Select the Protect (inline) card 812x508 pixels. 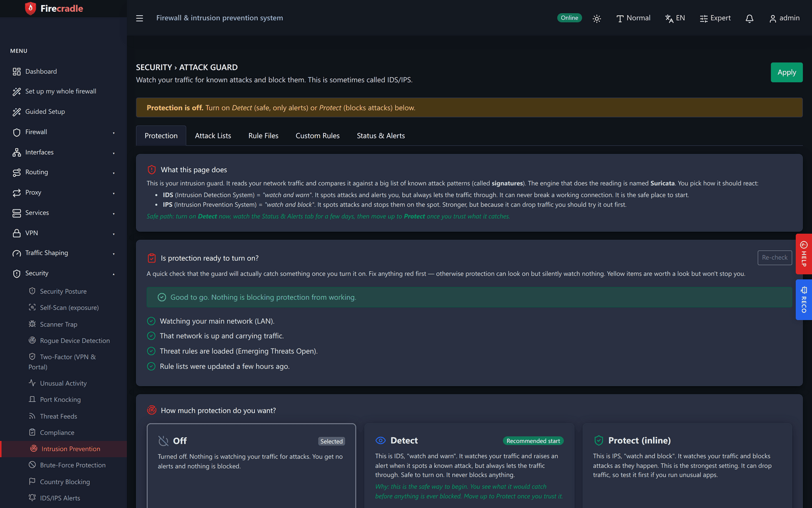[687, 466]
